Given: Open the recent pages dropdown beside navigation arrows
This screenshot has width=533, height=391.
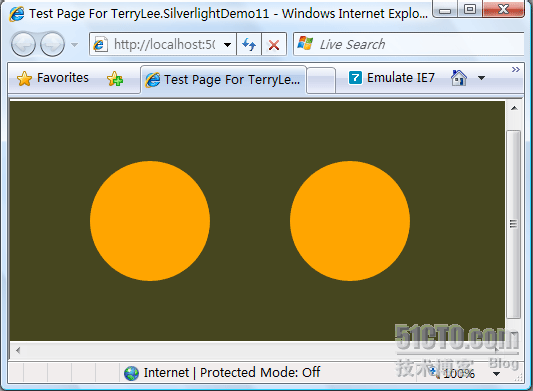Looking at the screenshot, I should pyautogui.click(x=74, y=44).
